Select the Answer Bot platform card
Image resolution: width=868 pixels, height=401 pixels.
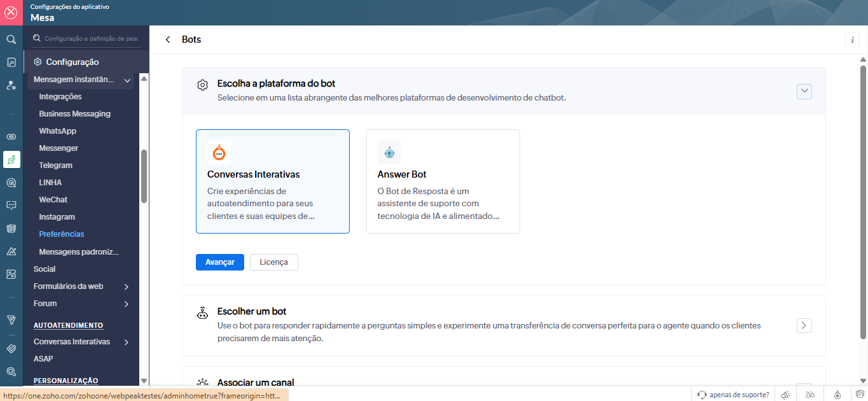click(x=443, y=181)
